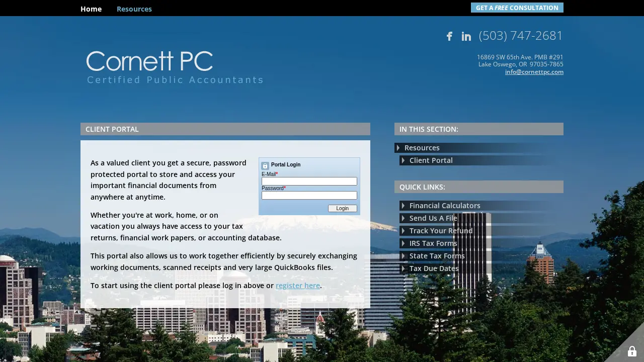
Task: Open State Tax Forms quick link
Action: tap(437, 256)
